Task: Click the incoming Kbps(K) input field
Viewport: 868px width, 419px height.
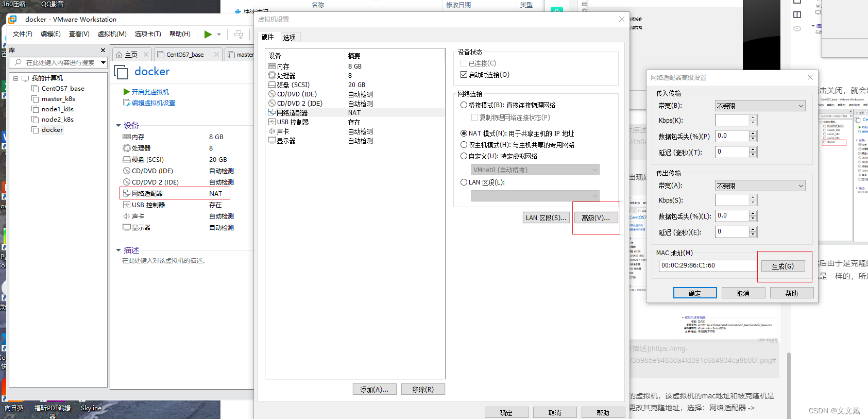Action: point(732,120)
